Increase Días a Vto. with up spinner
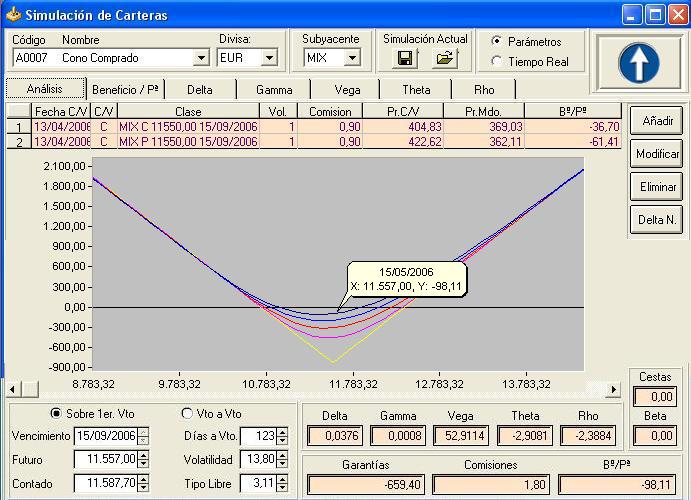691x500 pixels. [282, 432]
